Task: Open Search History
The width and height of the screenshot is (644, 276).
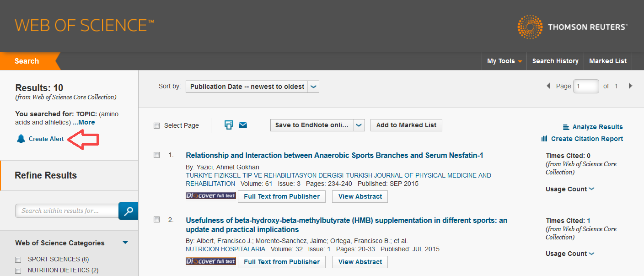Action: (x=555, y=61)
